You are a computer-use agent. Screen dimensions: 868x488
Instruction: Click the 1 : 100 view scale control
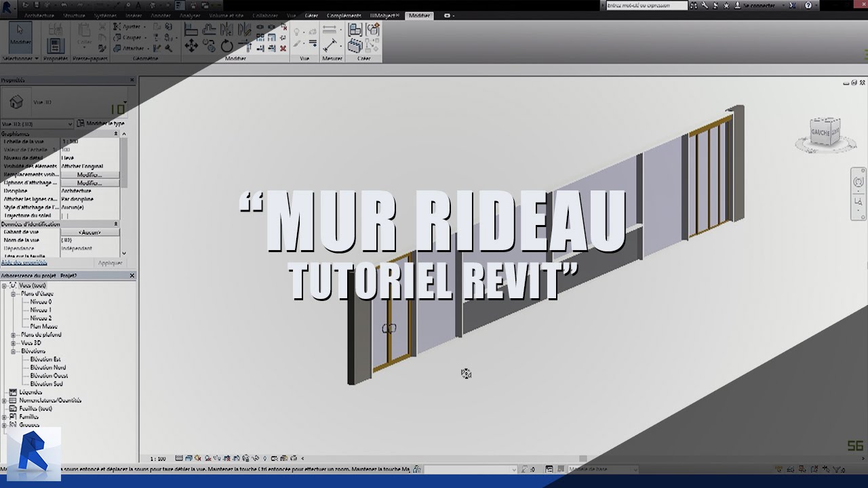158,459
